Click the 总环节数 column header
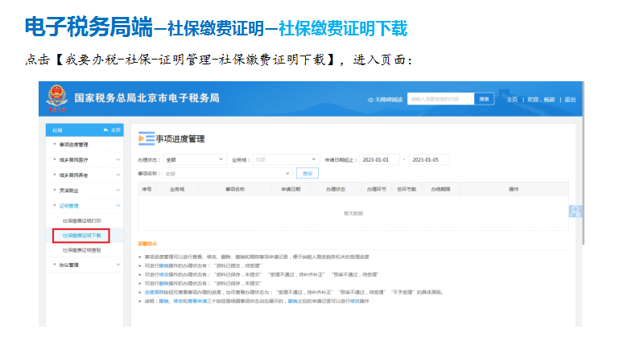This screenshot has width=644, height=362. click(407, 189)
